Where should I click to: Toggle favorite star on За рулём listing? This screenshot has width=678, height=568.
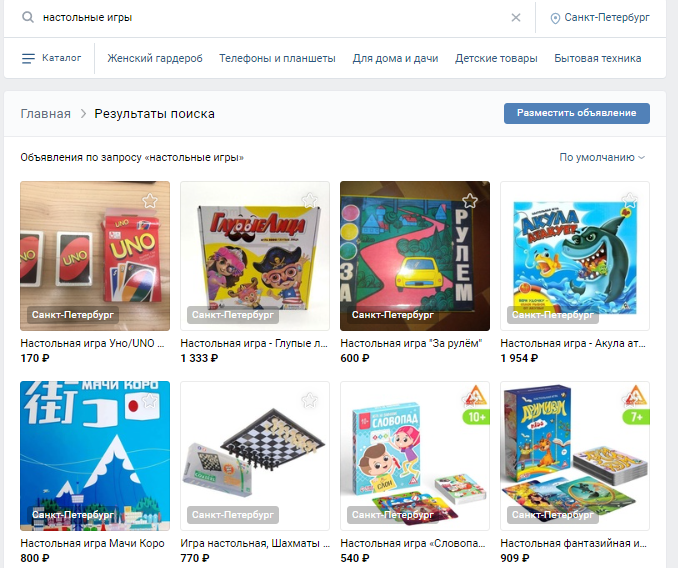pos(470,201)
